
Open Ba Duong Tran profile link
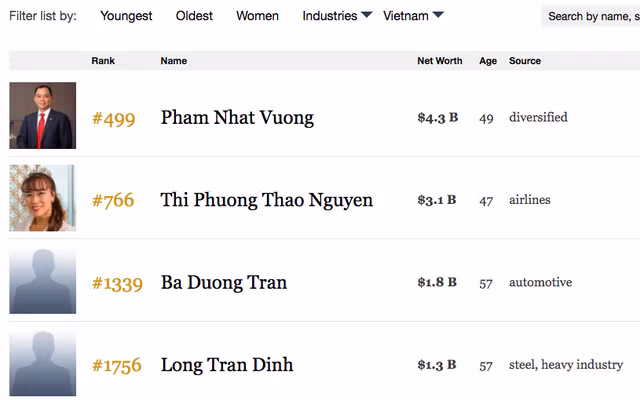click(x=223, y=283)
